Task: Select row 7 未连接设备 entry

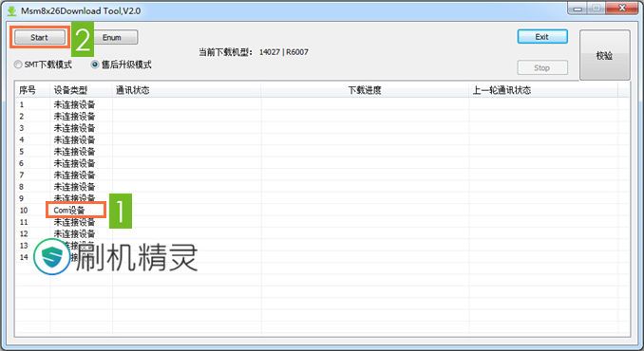Action: (x=74, y=175)
